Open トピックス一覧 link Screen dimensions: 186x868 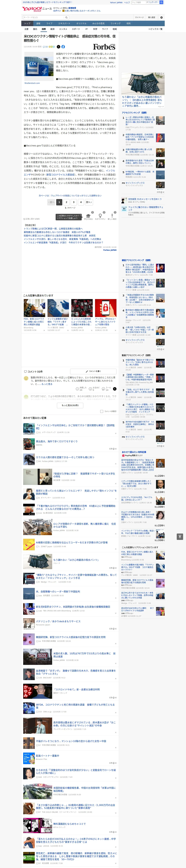(x=155, y=29)
